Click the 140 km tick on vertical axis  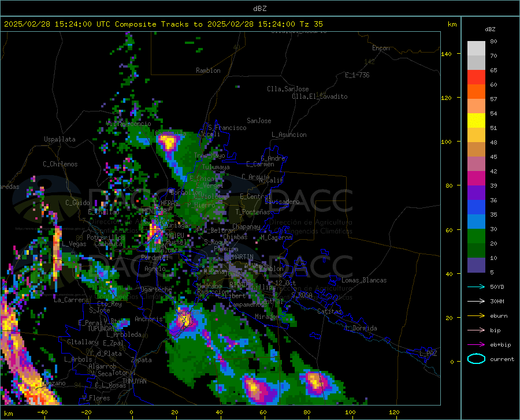click(x=446, y=54)
